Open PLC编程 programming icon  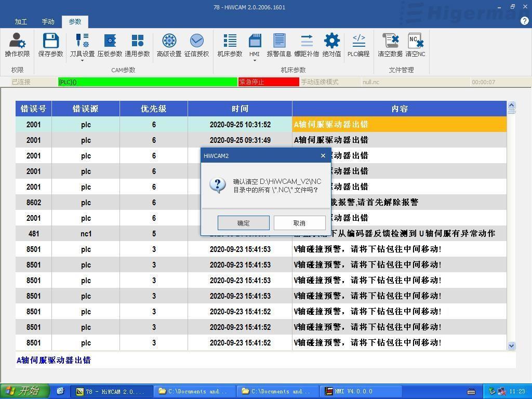(358, 45)
